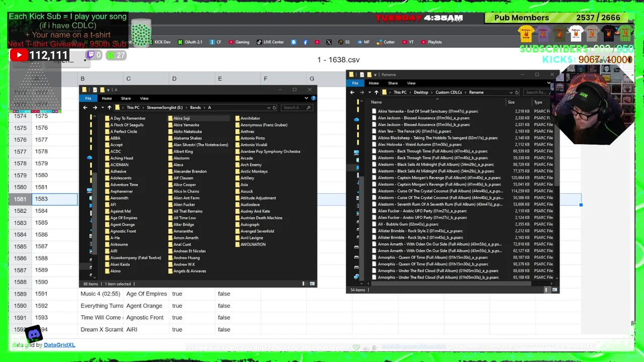Refresh the Bands A folder view

274,108
